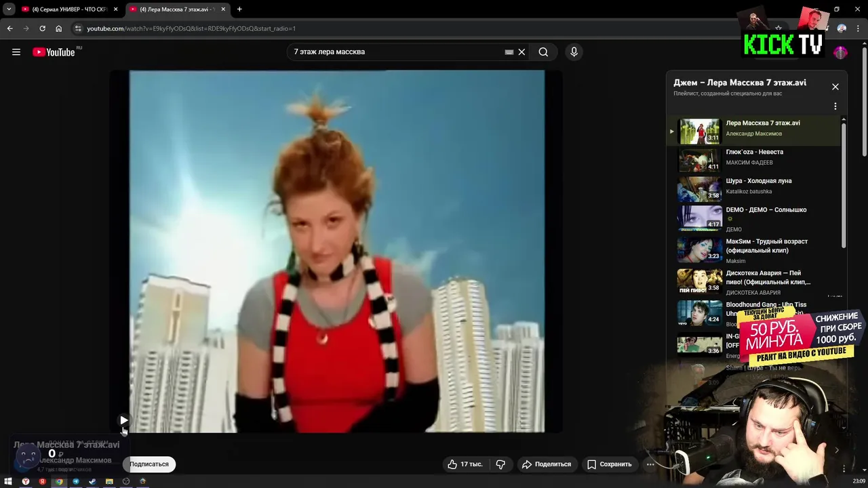This screenshot has height=488, width=868.
Task: Open the tab search dropdown arrow
Action: pyautogui.click(x=9, y=9)
